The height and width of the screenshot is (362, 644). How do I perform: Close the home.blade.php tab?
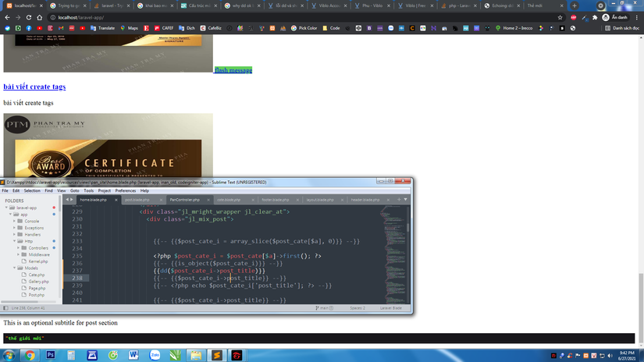[116, 200]
